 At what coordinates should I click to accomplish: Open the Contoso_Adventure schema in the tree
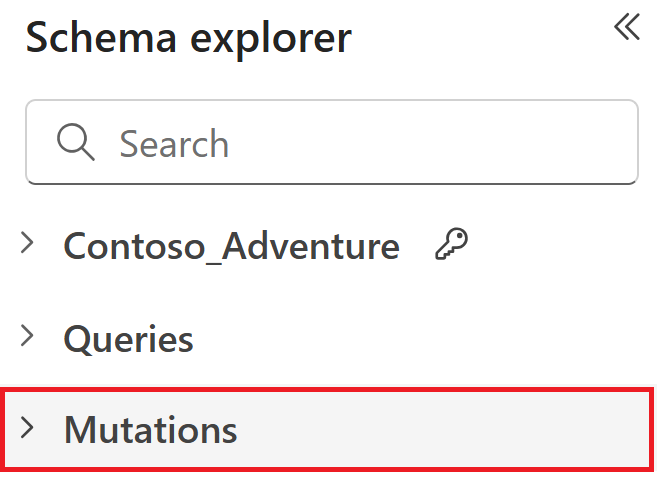click(x=27, y=243)
